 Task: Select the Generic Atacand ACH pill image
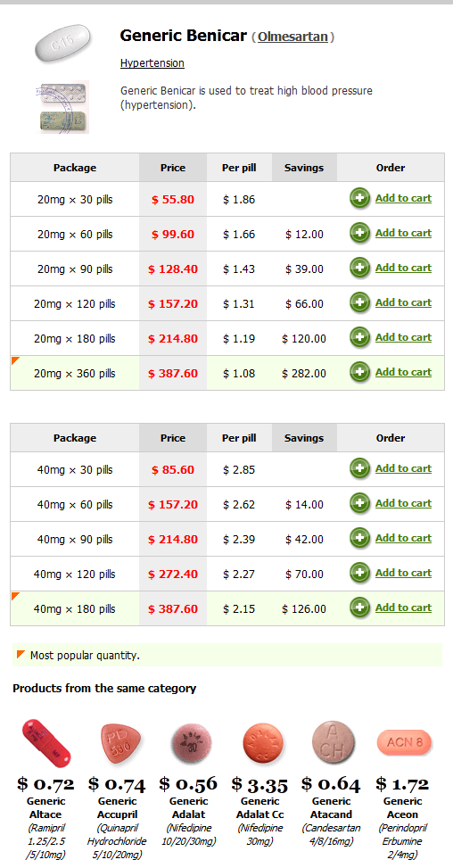(332, 742)
